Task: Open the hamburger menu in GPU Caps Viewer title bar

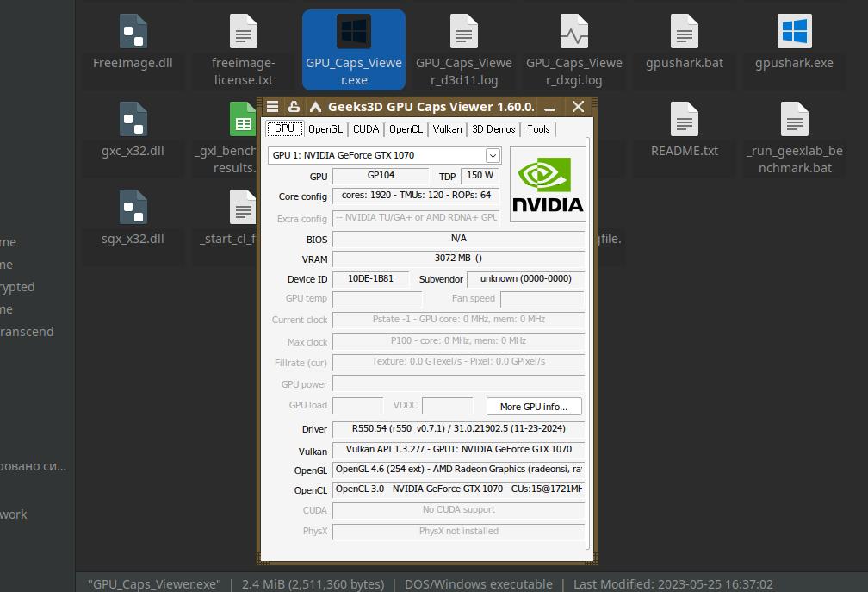Action: 272,106
